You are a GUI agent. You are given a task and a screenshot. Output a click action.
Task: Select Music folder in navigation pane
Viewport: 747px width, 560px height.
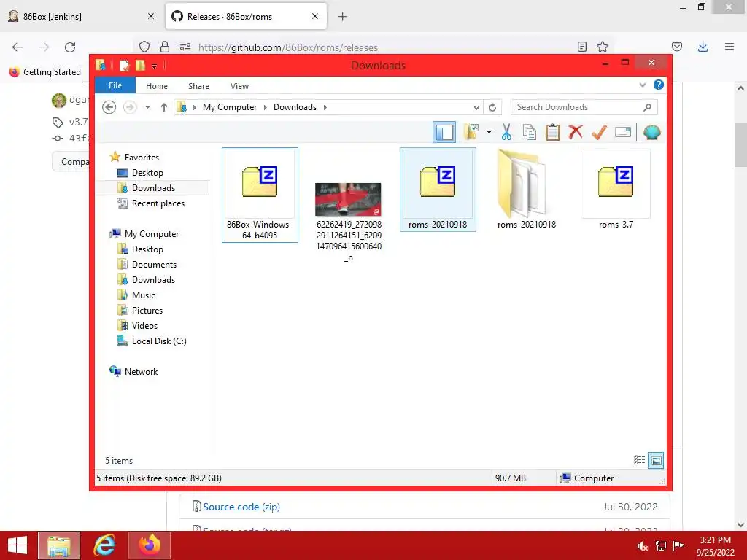(x=144, y=295)
